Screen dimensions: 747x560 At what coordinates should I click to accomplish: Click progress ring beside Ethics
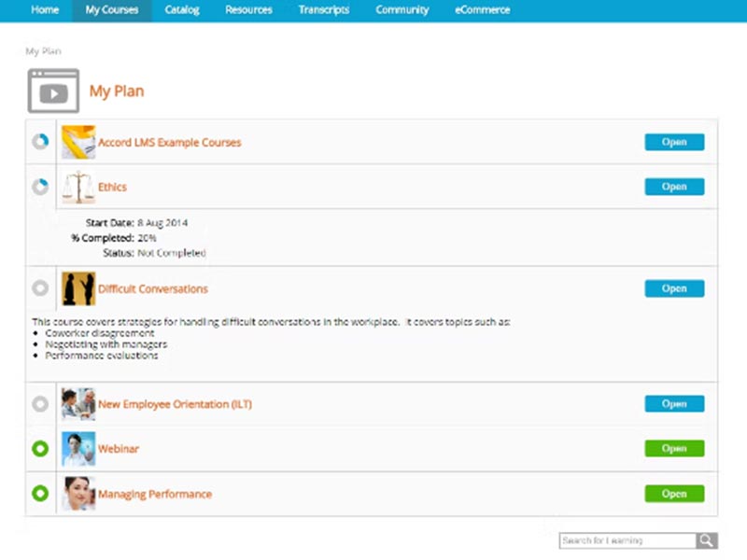(x=40, y=187)
